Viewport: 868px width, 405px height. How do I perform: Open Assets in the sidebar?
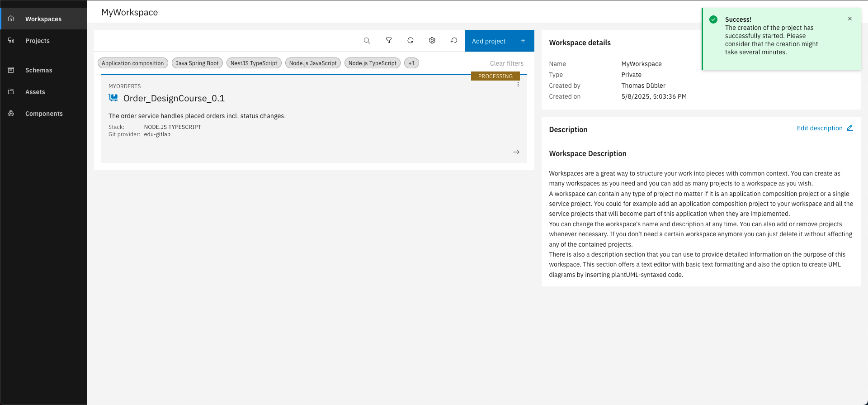(43, 92)
